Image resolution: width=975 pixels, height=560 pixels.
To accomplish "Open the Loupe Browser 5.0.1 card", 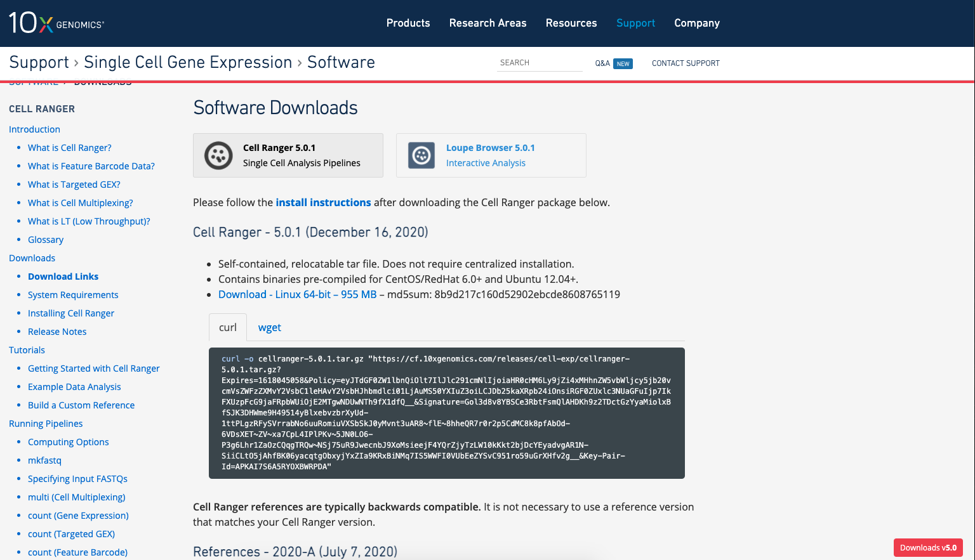I will pyautogui.click(x=491, y=155).
